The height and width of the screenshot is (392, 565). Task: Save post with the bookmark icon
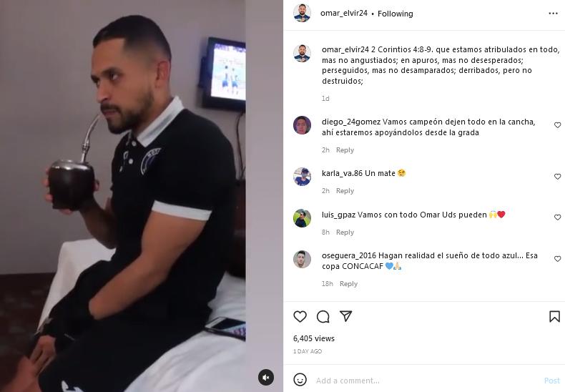click(x=554, y=316)
